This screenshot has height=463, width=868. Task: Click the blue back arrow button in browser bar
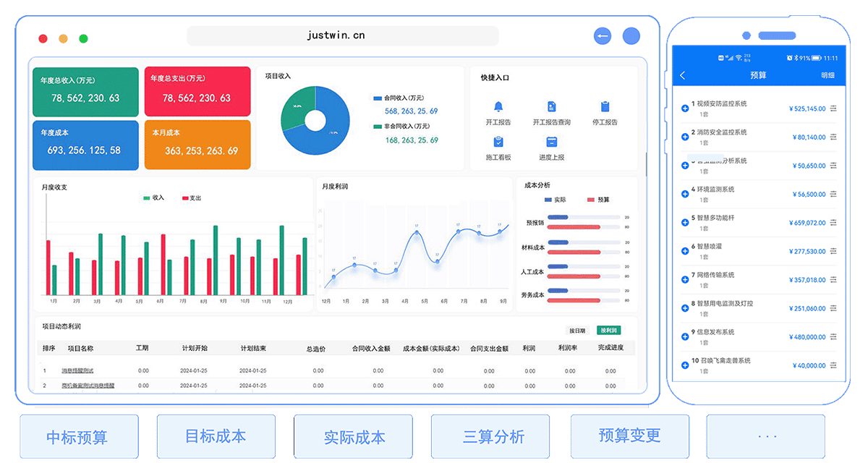602,36
